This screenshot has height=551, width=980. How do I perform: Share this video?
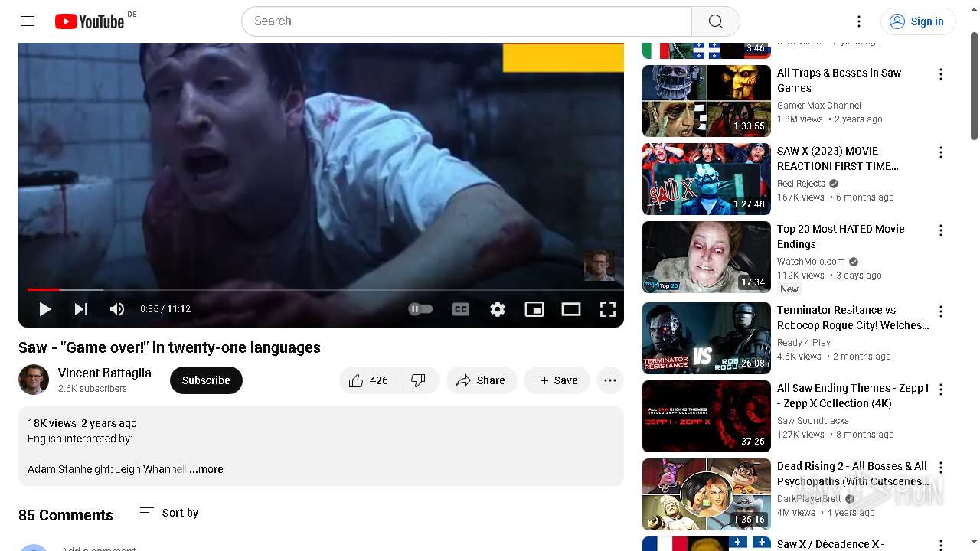click(481, 380)
